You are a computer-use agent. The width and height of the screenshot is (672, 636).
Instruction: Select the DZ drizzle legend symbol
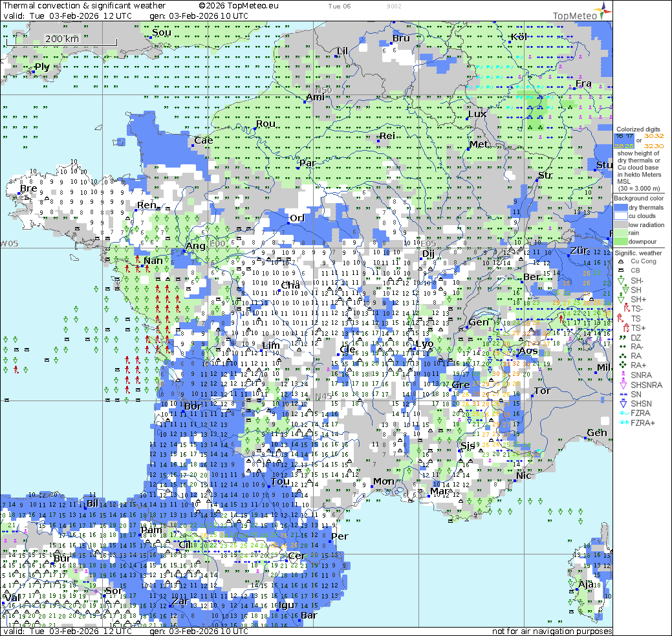pyautogui.click(x=620, y=337)
